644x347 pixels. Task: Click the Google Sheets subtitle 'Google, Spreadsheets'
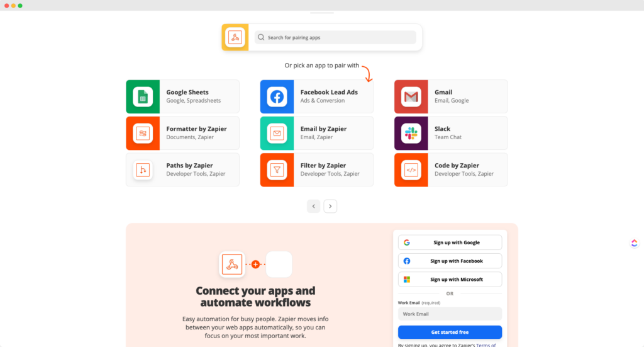point(194,101)
